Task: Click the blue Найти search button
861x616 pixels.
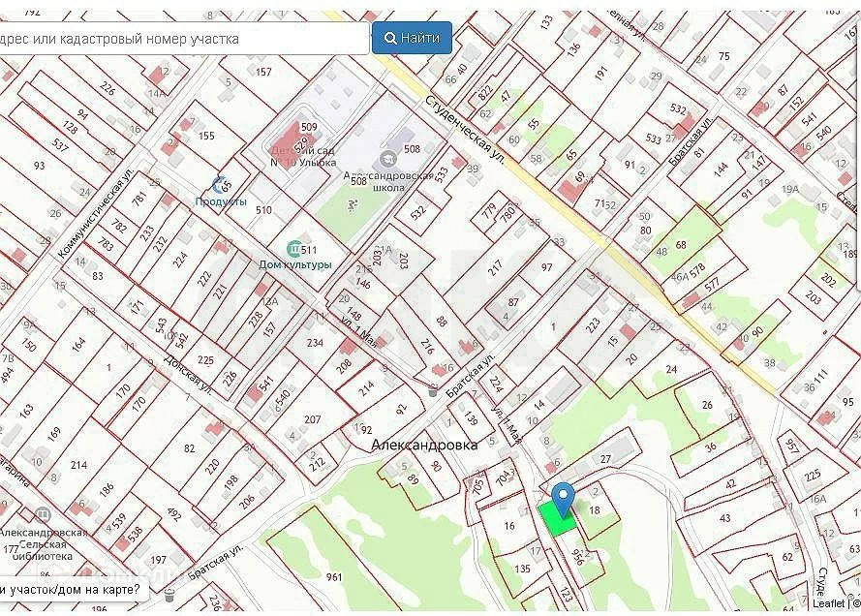Action: 412,38
